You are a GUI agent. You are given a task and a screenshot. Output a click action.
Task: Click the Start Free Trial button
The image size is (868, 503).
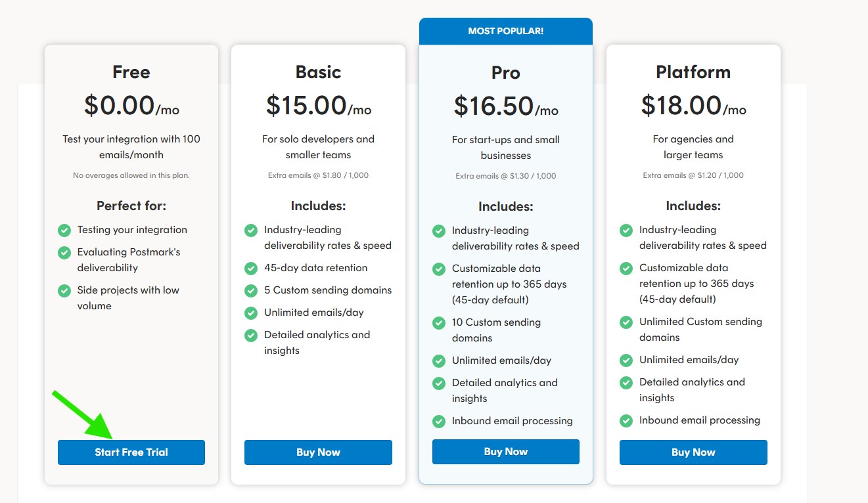[131, 452]
